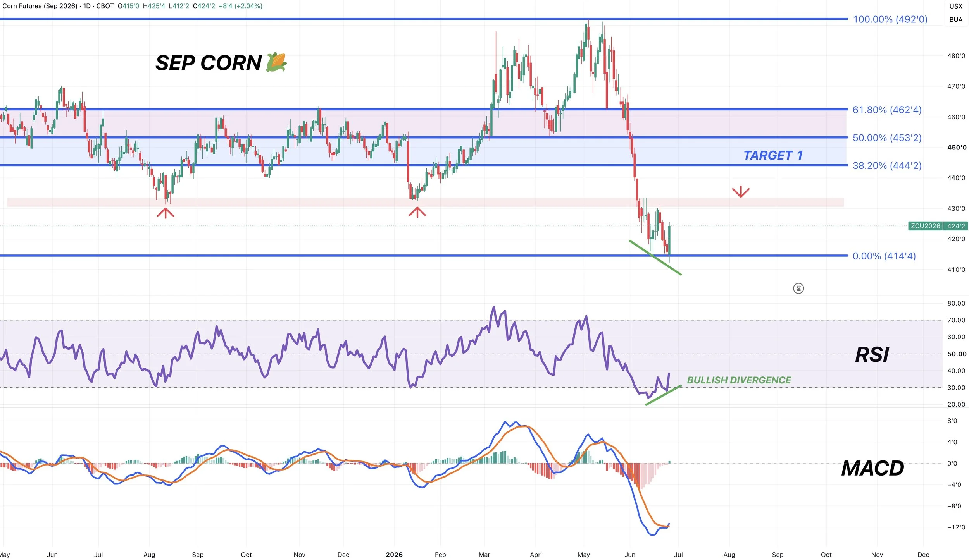Click the 424'2 last price tag
Image resolution: width=969 pixels, height=560 pixels.
click(956, 226)
